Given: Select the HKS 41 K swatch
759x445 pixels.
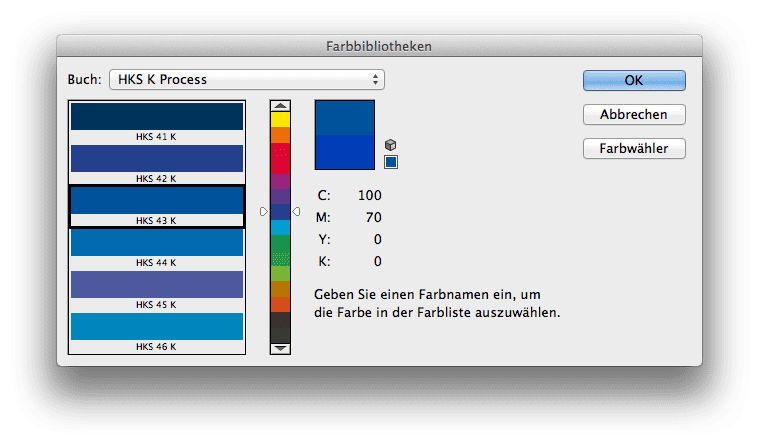Looking at the screenshot, I should [157, 122].
